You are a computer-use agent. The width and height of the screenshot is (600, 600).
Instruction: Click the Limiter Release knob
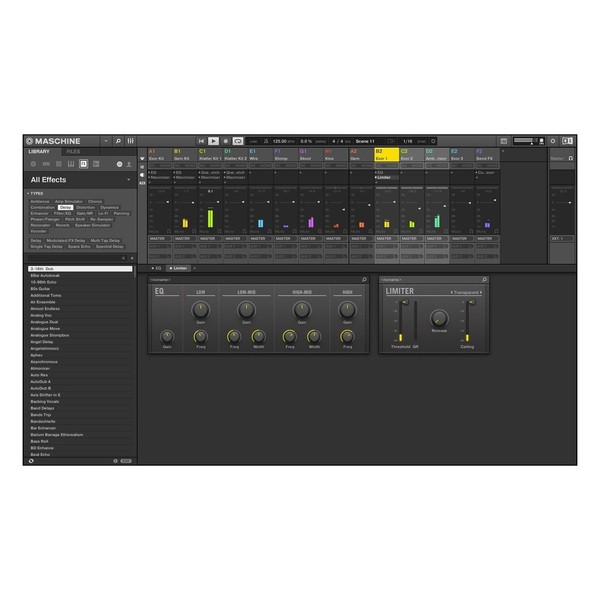439,318
